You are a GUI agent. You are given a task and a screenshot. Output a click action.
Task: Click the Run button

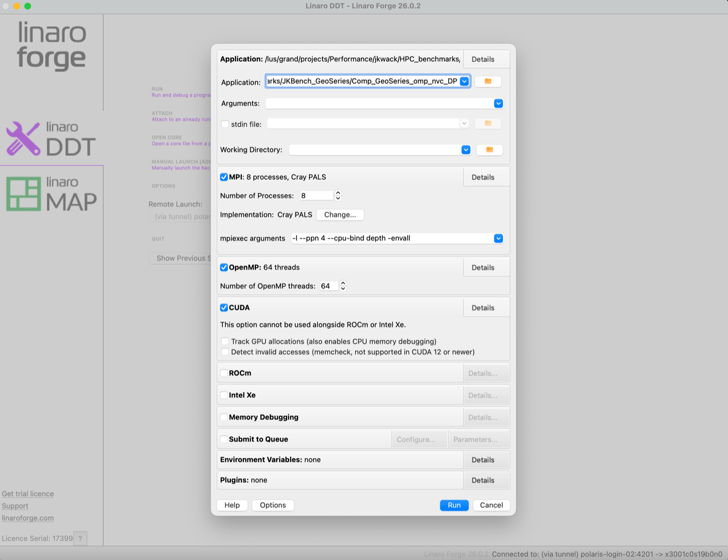454,505
